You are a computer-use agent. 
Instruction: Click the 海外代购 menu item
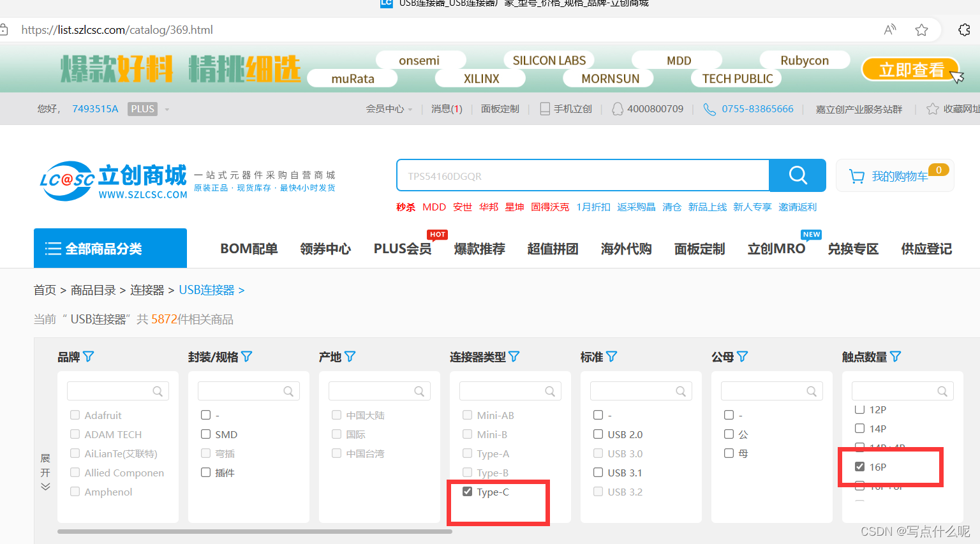coord(626,249)
